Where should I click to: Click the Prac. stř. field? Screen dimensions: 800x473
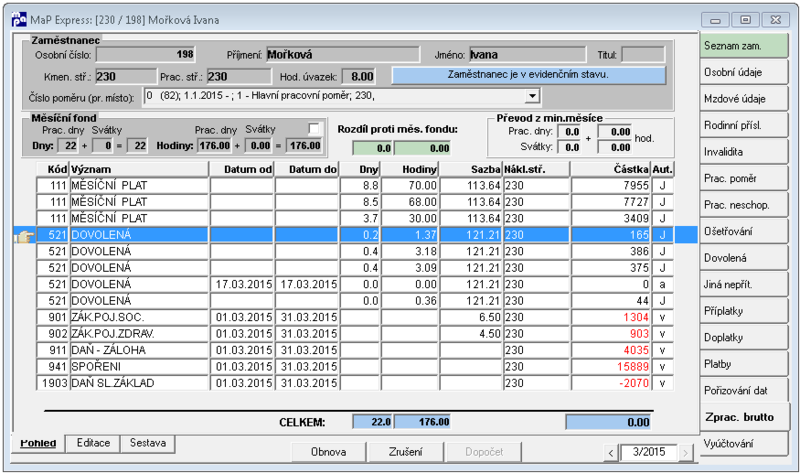(239, 77)
